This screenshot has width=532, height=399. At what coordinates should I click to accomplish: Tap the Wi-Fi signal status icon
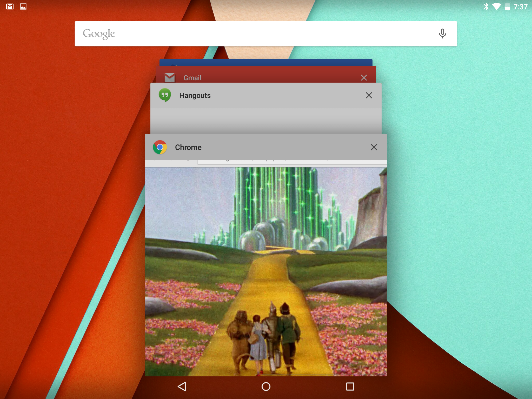point(496,6)
